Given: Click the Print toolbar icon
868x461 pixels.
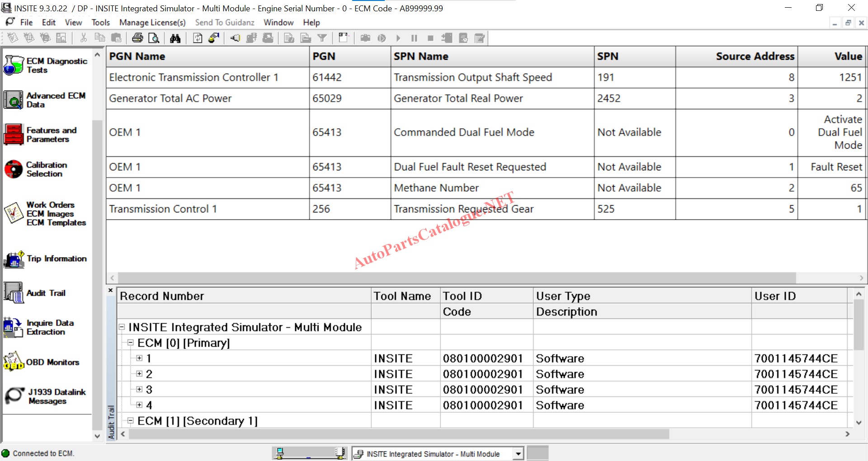Looking at the screenshot, I should tap(137, 38).
